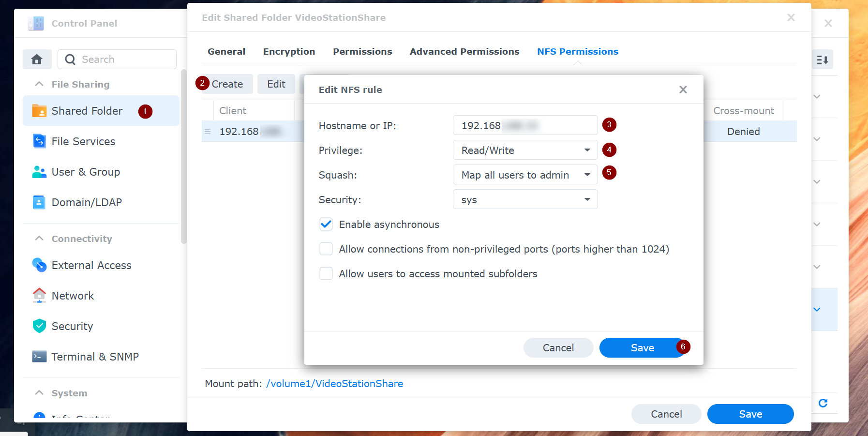Switch to the Advanced Permissions tab

coord(464,51)
